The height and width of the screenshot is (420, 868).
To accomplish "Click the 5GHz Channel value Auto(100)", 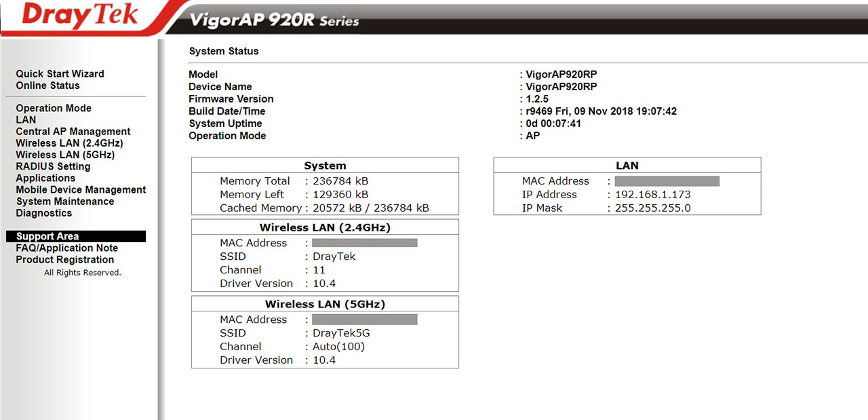I will coord(338,347).
